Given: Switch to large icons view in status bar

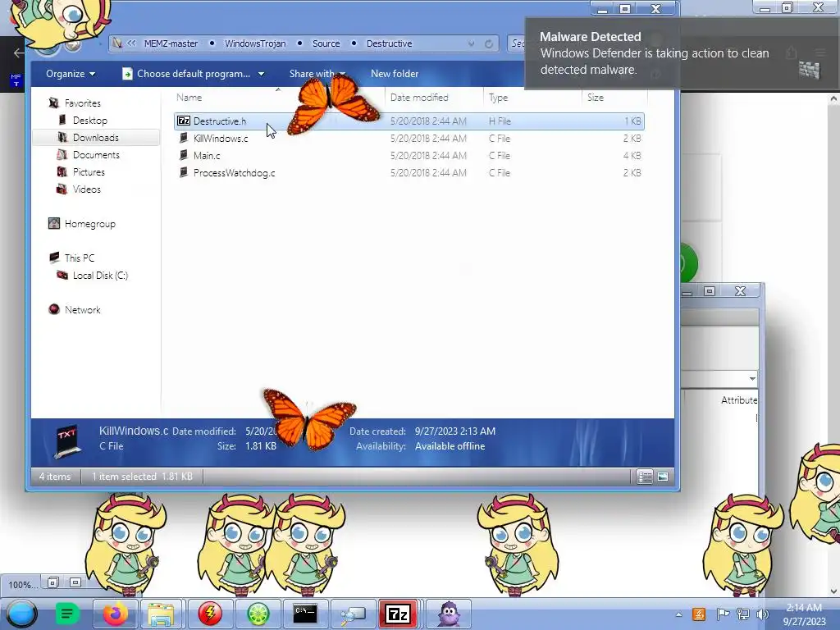Looking at the screenshot, I should click(663, 477).
